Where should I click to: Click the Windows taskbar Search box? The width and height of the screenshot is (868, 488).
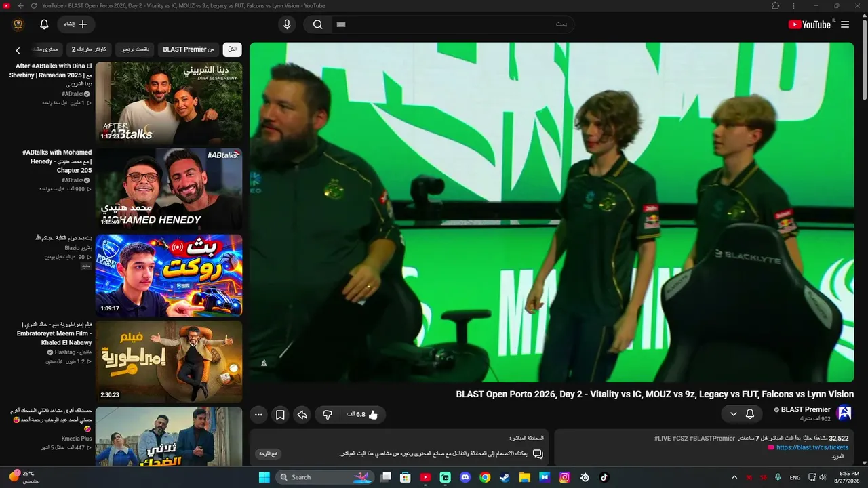[x=325, y=477]
